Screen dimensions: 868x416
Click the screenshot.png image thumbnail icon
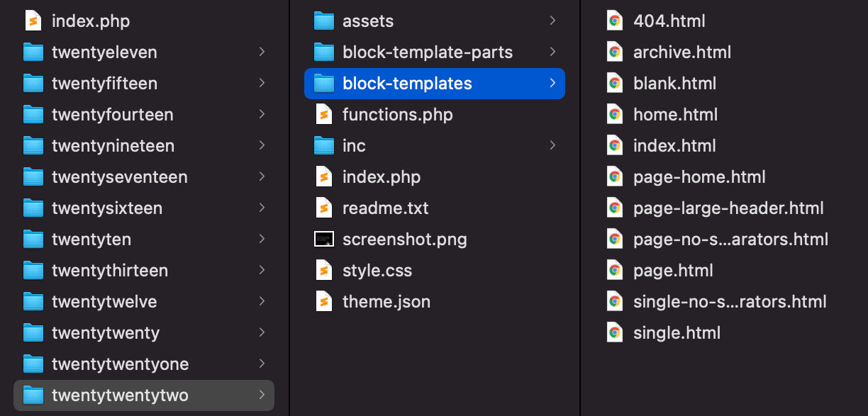coord(324,239)
